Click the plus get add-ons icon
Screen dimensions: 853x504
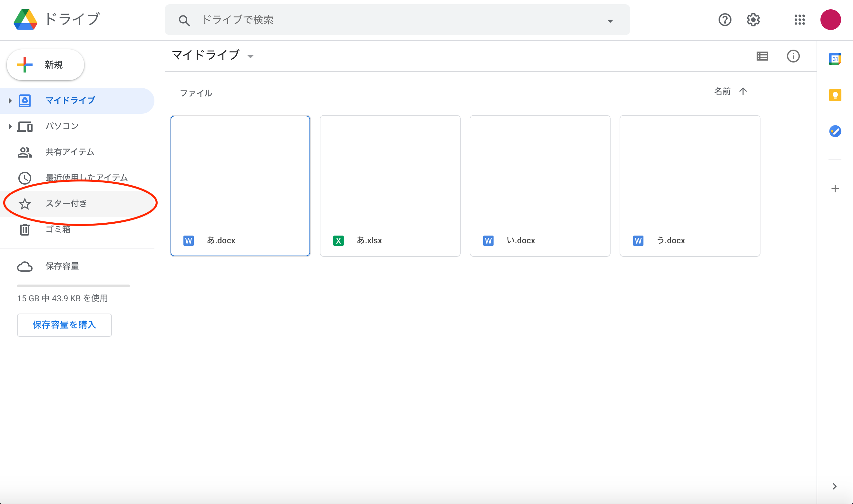pos(835,189)
